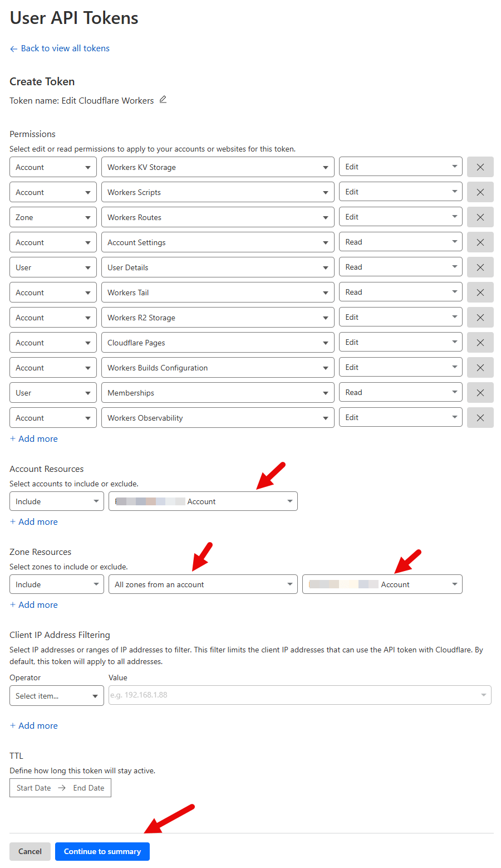Cancel token creation
This screenshot has height=868, width=501.
click(x=30, y=851)
